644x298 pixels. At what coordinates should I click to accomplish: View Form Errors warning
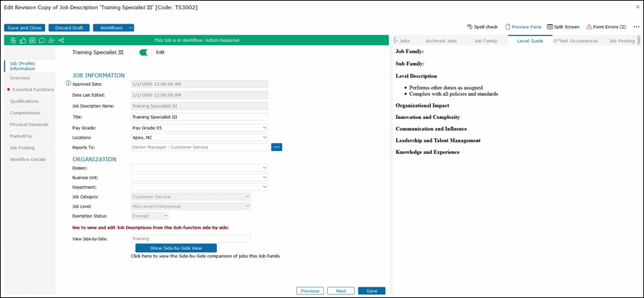tap(606, 27)
